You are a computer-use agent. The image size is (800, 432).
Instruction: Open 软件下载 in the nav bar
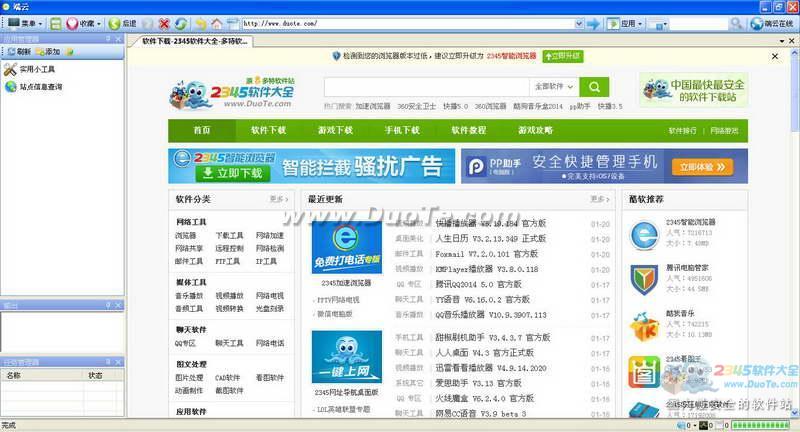(268, 131)
